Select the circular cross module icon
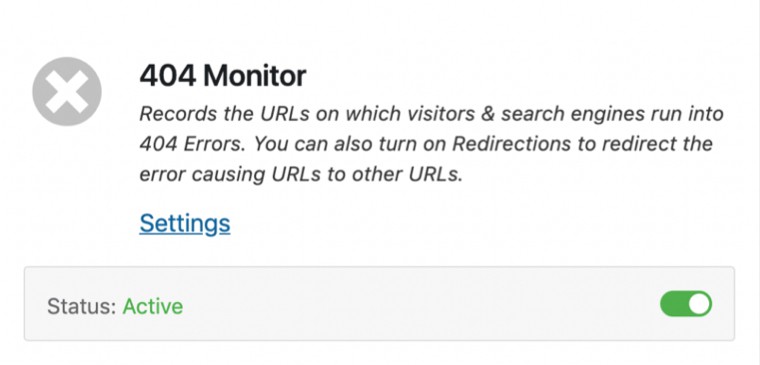This screenshot has height=365, width=760. click(67, 92)
